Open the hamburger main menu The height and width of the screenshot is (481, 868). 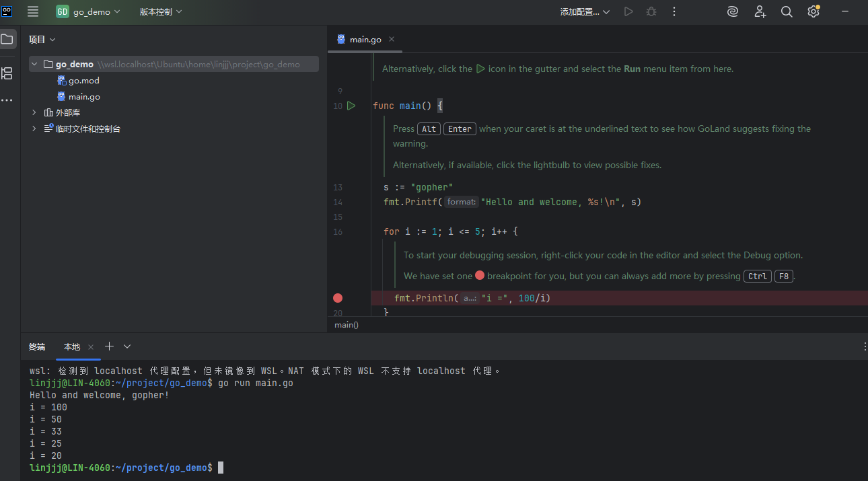coord(33,11)
